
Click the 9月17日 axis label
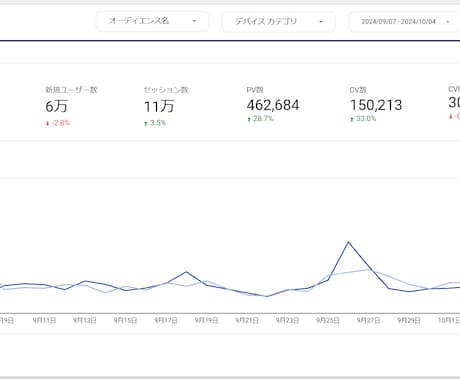pyautogui.click(x=166, y=320)
